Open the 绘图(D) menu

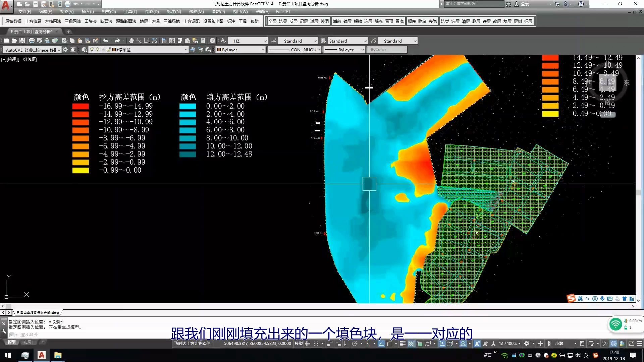pos(152,12)
